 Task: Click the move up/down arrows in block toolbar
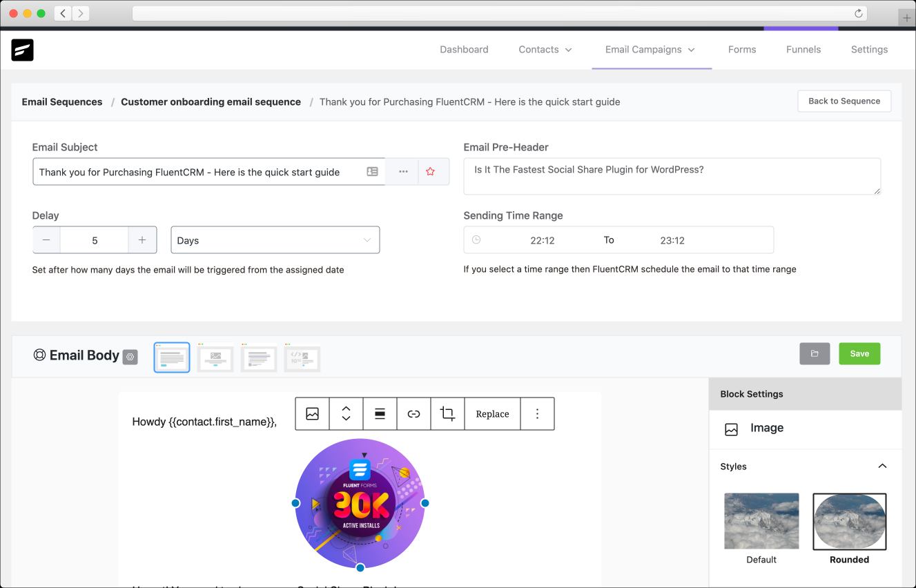point(346,414)
